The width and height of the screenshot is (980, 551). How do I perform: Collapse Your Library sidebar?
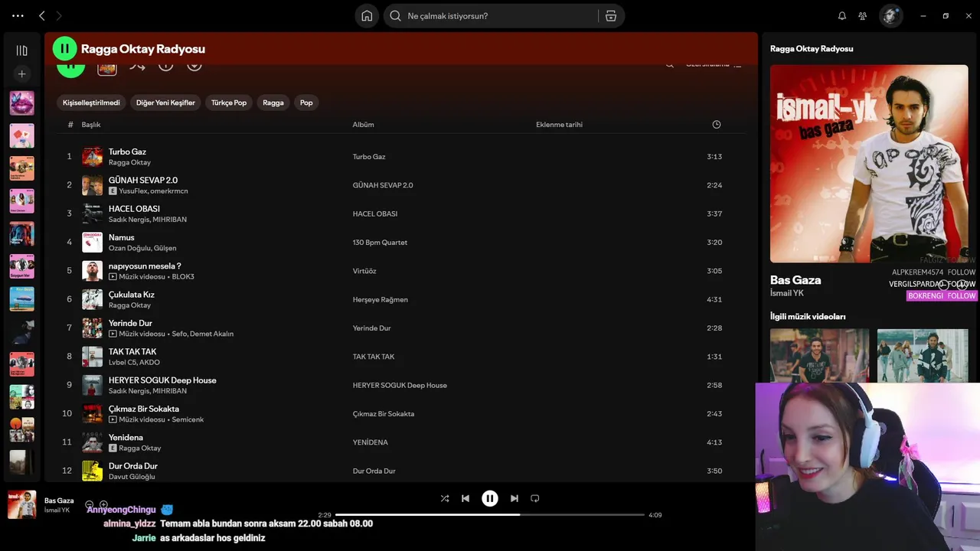(x=21, y=51)
